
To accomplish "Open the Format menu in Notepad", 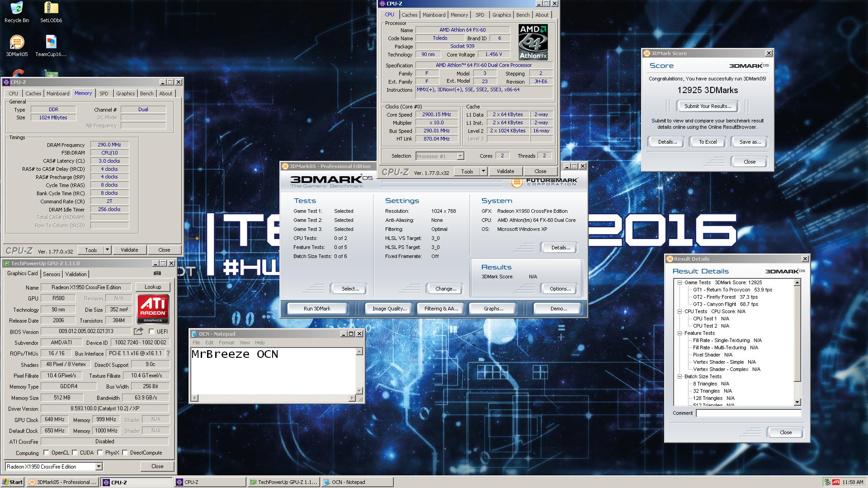I will (x=226, y=343).
